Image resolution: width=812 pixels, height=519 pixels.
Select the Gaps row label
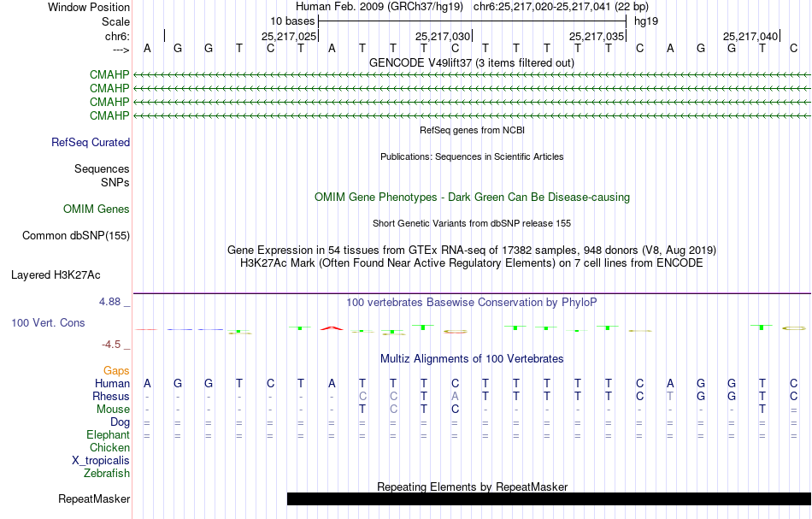pos(116,370)
